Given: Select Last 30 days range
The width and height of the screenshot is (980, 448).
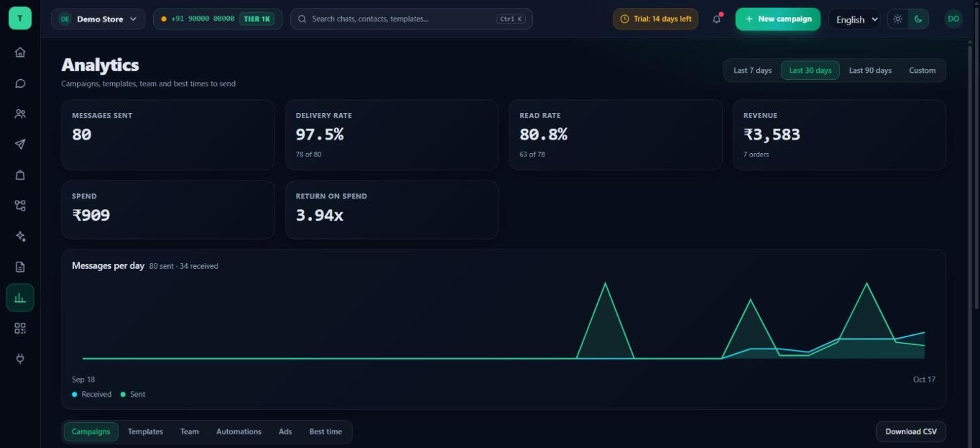Looking at the screenshot, I should [810, 70].
